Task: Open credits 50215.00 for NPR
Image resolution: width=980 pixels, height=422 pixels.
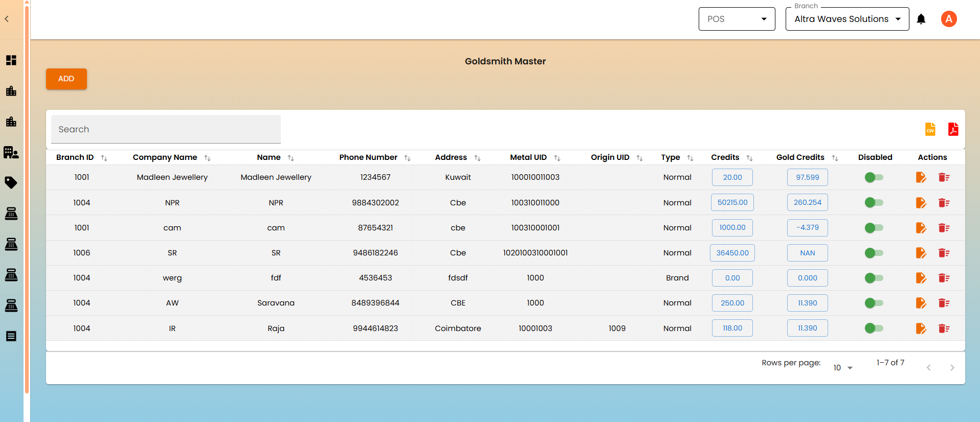Action: (x=732, y=202)
